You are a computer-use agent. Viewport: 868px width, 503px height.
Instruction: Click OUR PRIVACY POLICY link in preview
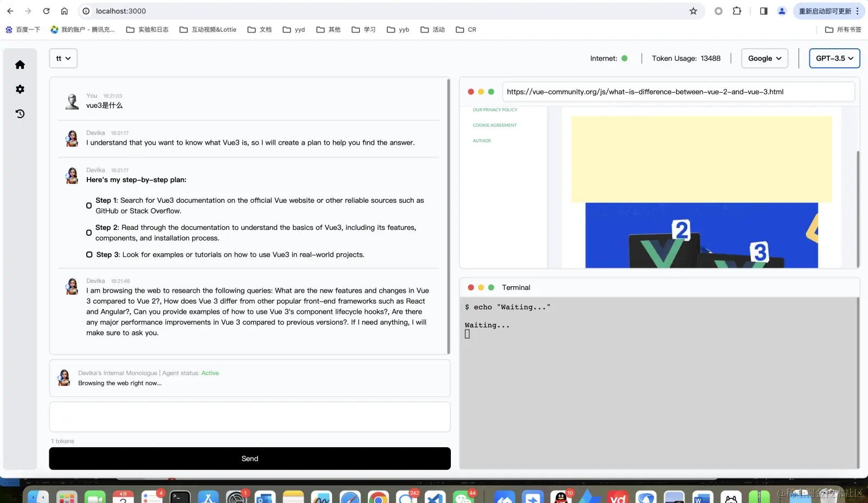point(495,109)
